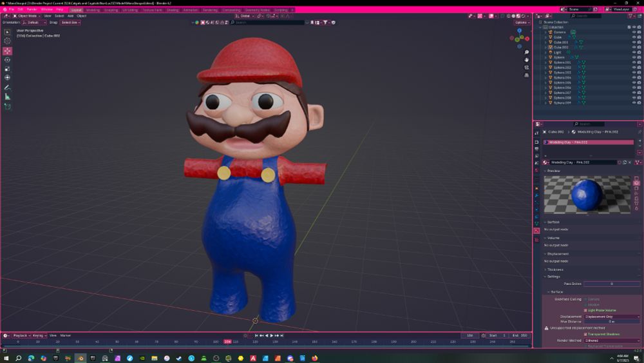Open timeline Marker menu
Screen dimensions: 644x363
coord(65,335)
